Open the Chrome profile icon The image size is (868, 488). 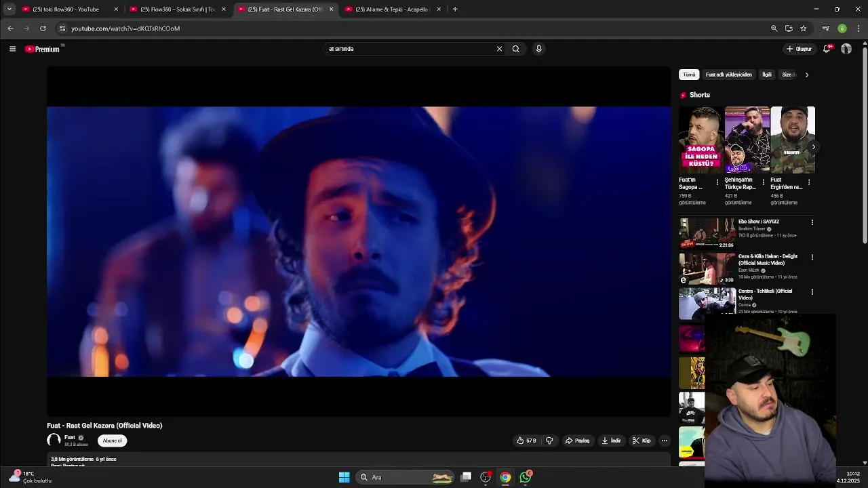tap(842, 28)
